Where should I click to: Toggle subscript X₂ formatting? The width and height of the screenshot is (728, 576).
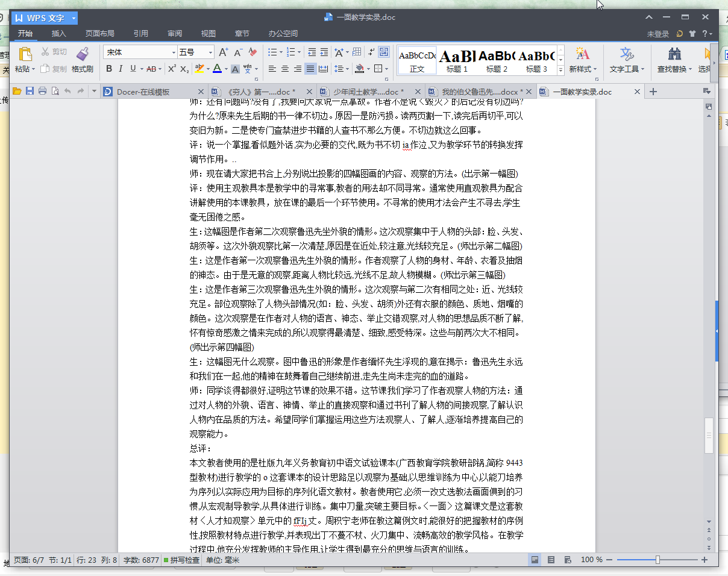185,69
